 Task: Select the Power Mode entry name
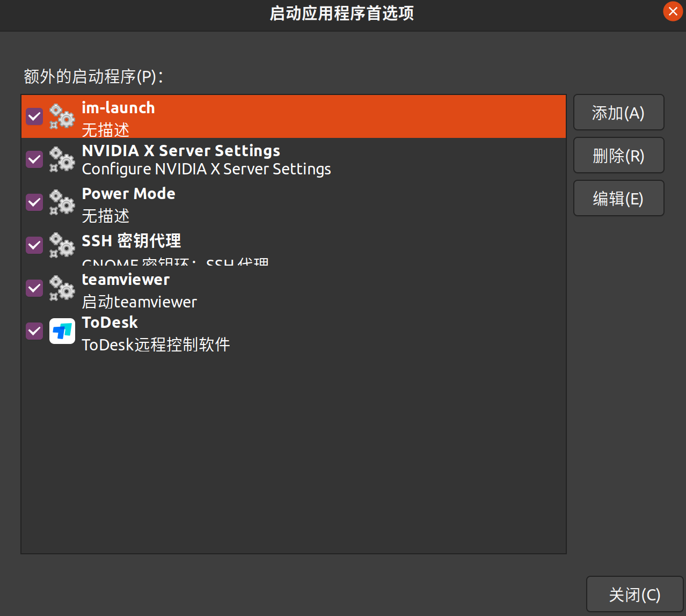coord(128,194)
